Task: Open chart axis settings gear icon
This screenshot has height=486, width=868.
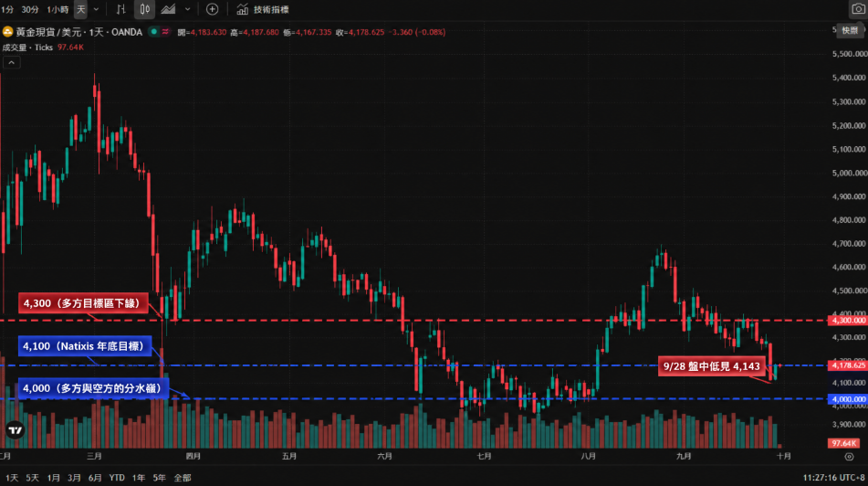Action: [849, 457]
